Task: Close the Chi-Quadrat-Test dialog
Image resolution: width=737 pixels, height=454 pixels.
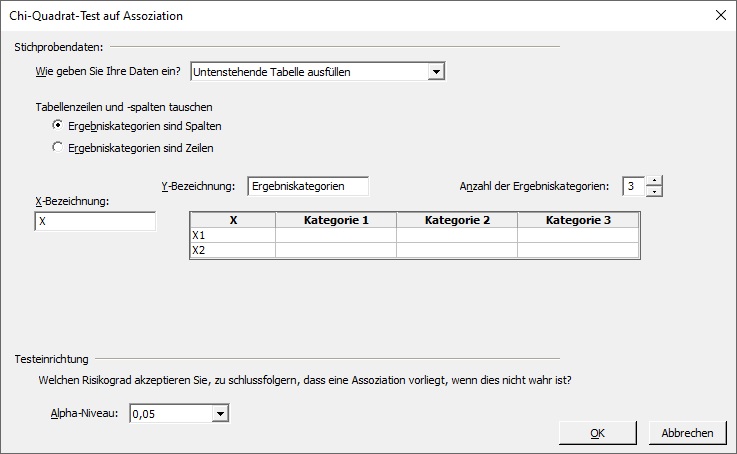Action: [x=721, y=16]
